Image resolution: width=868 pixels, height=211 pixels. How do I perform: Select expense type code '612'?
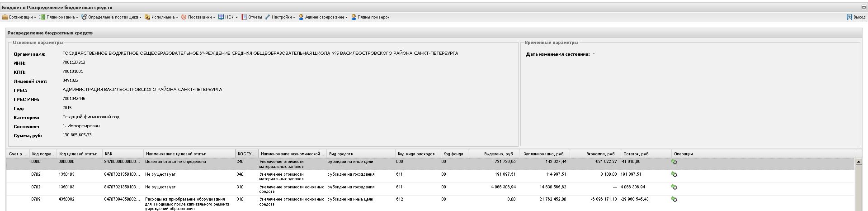click(x=399, y=199)
